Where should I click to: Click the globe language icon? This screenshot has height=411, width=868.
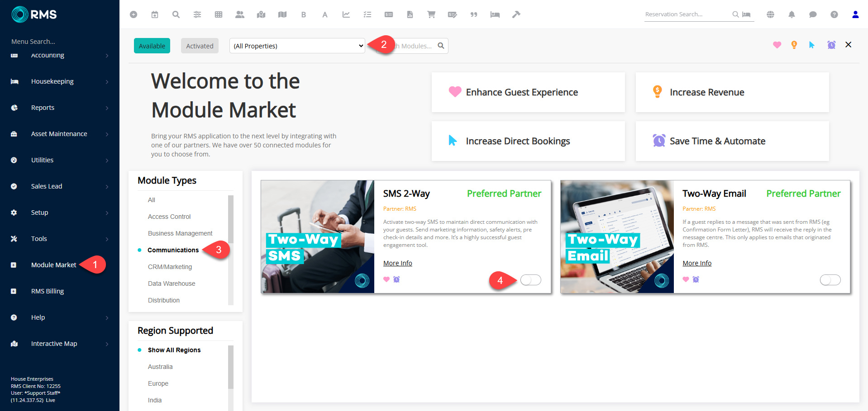[x=770, y=14]
